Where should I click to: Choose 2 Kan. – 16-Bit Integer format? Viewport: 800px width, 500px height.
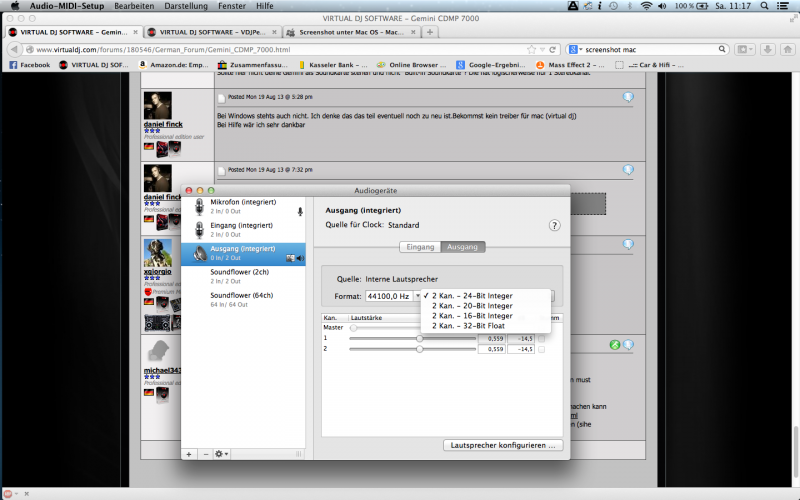[x=472, y=316]
